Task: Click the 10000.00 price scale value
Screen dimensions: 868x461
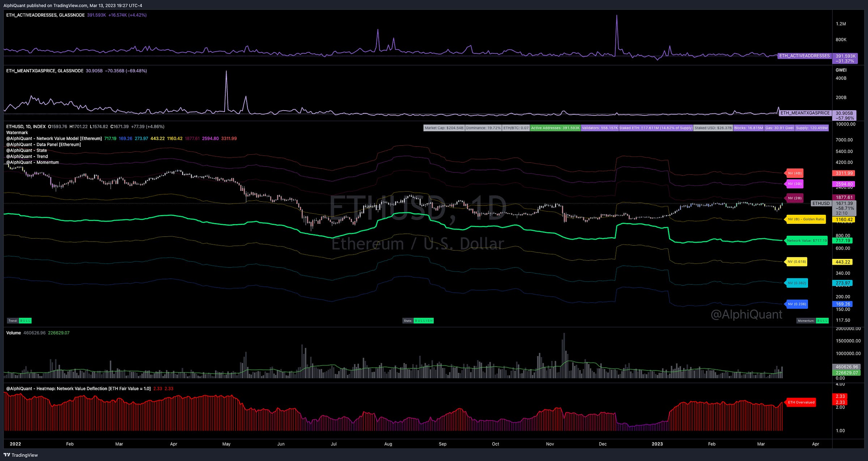Action: pyautogui.click(x=845, y=124)
